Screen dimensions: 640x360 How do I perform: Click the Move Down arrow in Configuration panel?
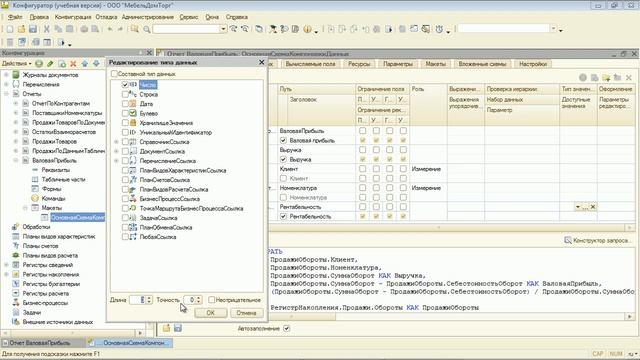(96, 64)
